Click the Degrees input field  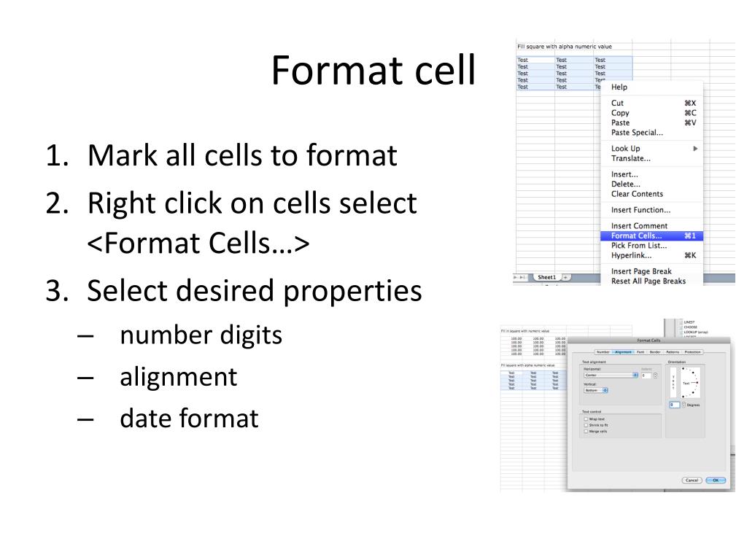pos(675,405)
